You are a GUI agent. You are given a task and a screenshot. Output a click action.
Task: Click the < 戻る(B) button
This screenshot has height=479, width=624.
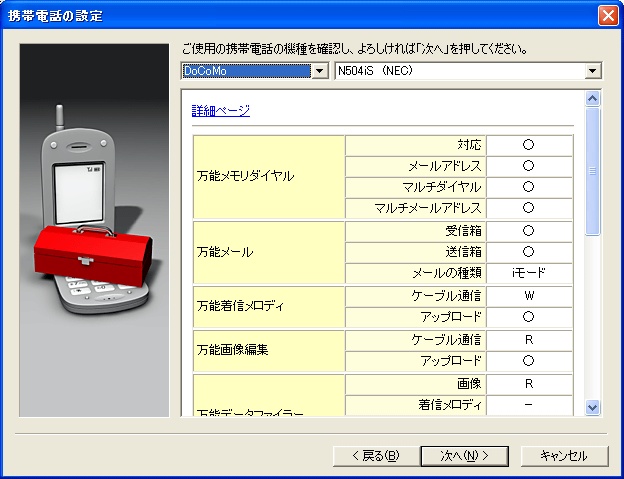click(375, 455)
